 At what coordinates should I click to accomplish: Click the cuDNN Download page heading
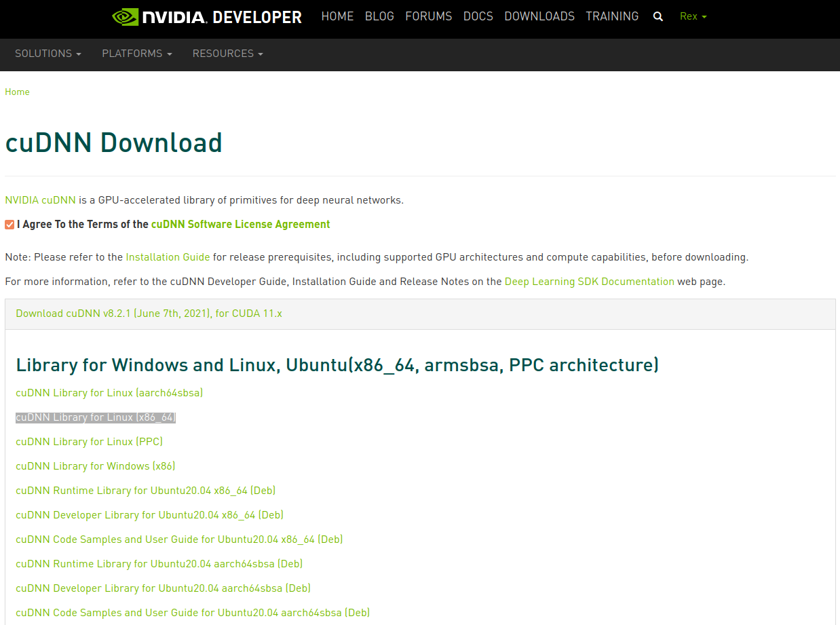pyautogui.click(x=113, y=143)
